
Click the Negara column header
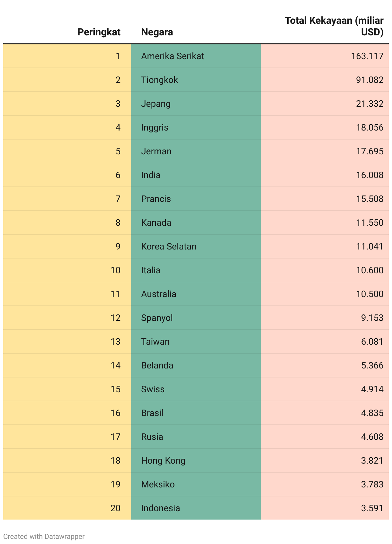pos(157,32)
